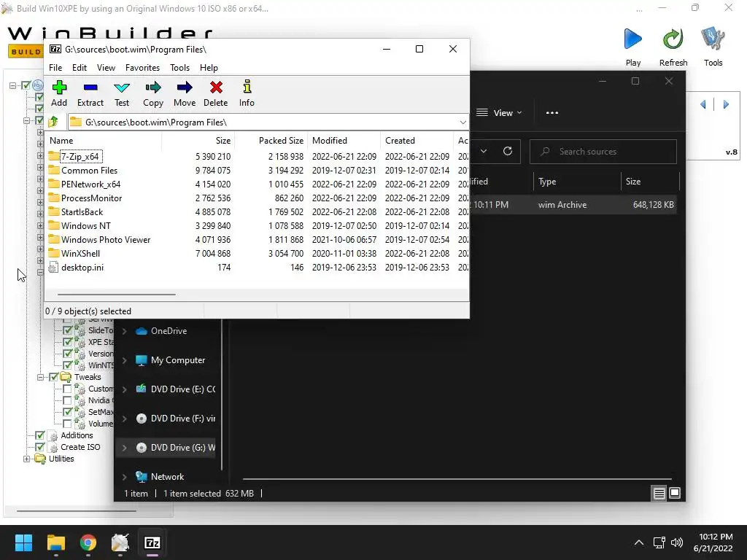Click the Add button in 7-Zip toolbar
Image resolution: width=747 pixels, height=560 pixels.
click(x=59, y=94)
